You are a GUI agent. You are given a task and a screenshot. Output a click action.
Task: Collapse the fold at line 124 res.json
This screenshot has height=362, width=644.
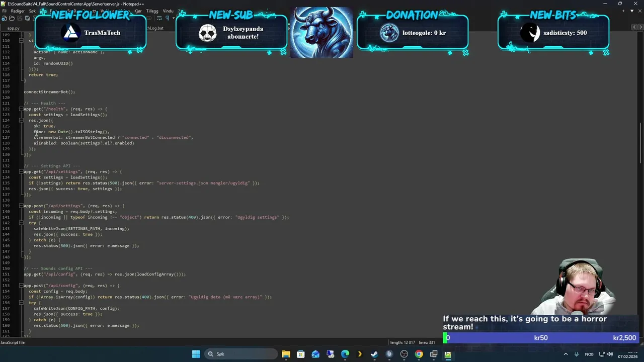tap(21, 120)
